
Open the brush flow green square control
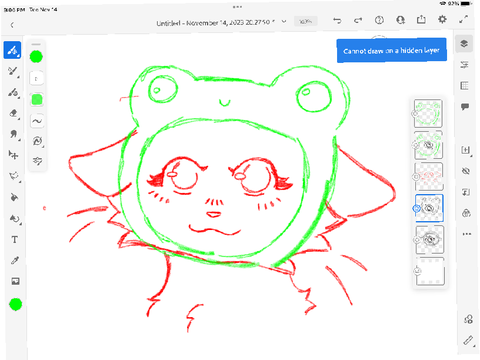coord(37,100)
